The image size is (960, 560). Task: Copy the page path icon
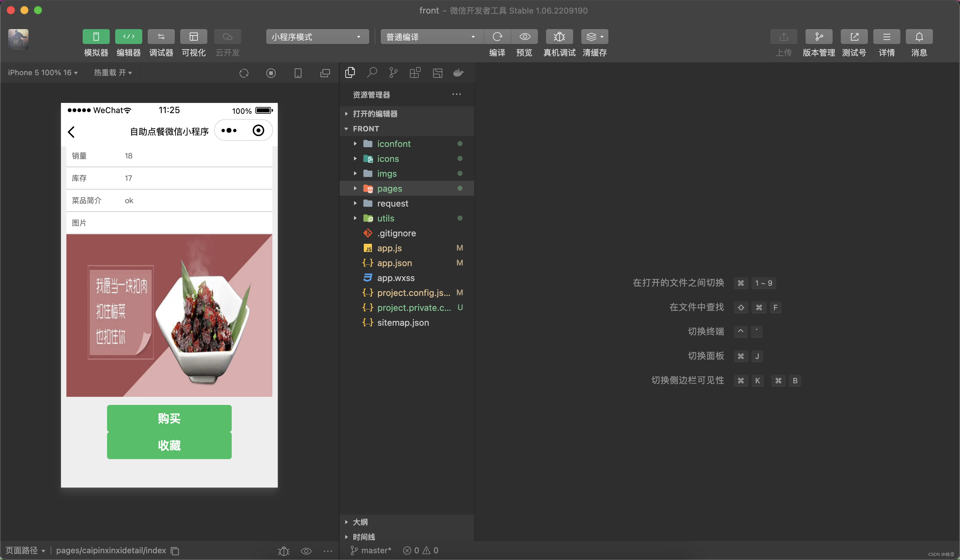point(175,551)
